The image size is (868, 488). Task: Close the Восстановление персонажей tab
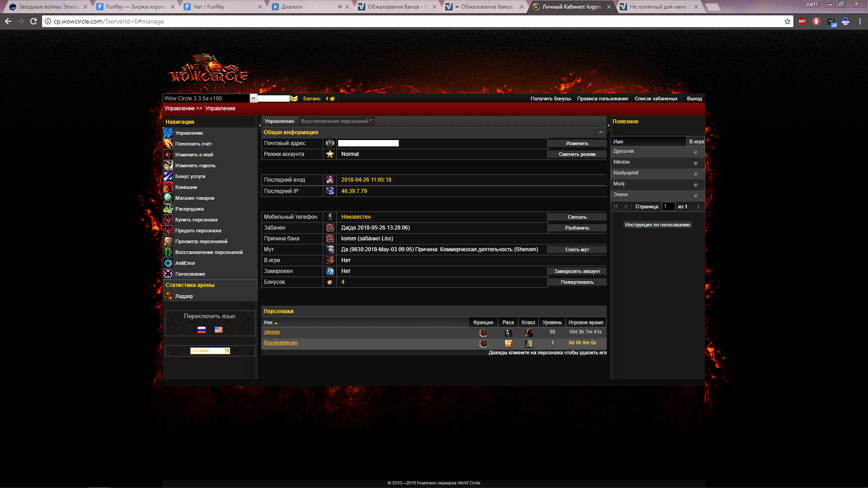click(x=371, y=120)
